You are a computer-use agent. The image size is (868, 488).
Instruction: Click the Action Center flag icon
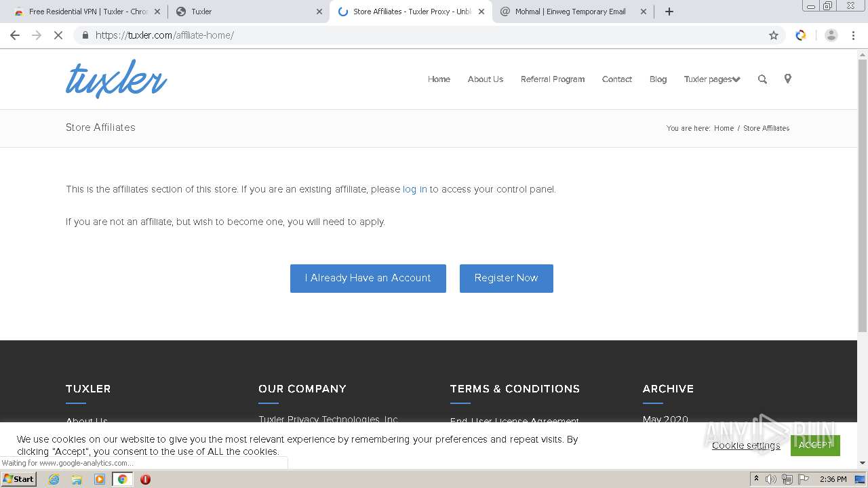tap(804, 479)
